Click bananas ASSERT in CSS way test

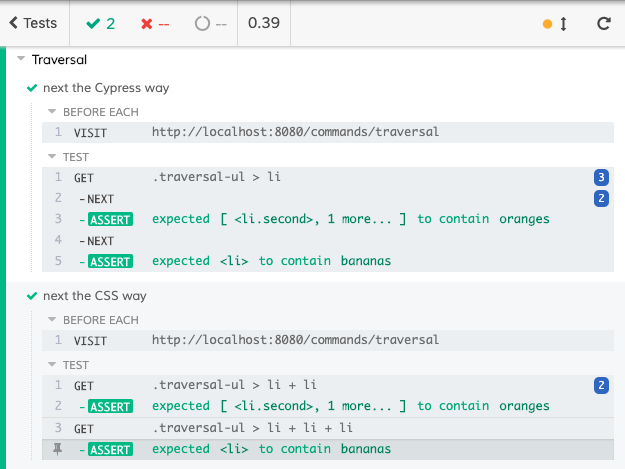point(328,449)
